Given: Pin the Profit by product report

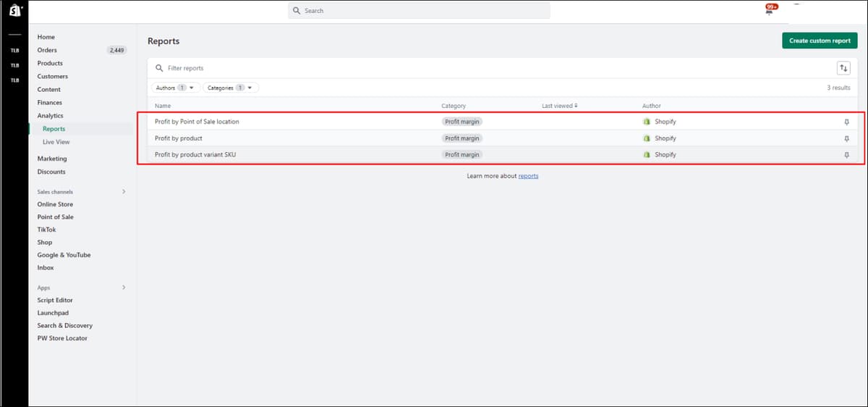Looking at the screenshot, I should [x=846, y=138].
